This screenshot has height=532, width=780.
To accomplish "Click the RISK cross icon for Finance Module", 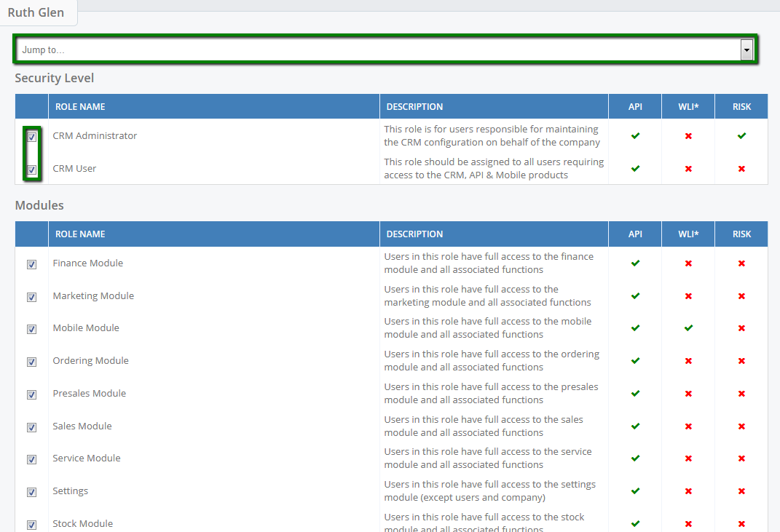I will click(x=741, y=263).
